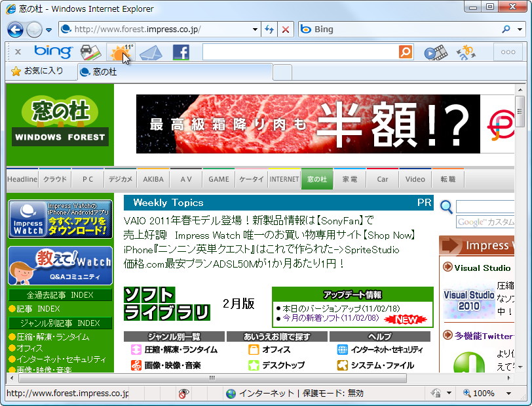Switch to the GAME category tab

(218, 178)
